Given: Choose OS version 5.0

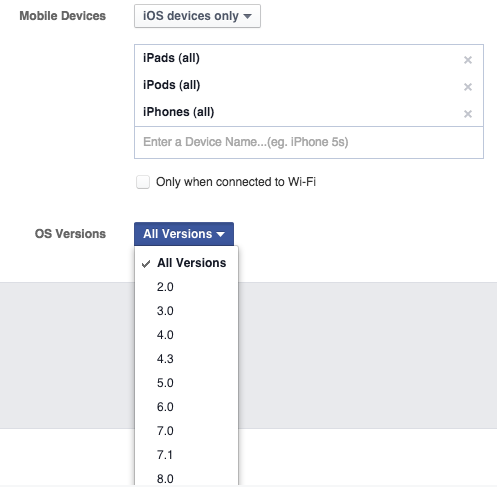Looking at the screenshot, I should point(187,383).
